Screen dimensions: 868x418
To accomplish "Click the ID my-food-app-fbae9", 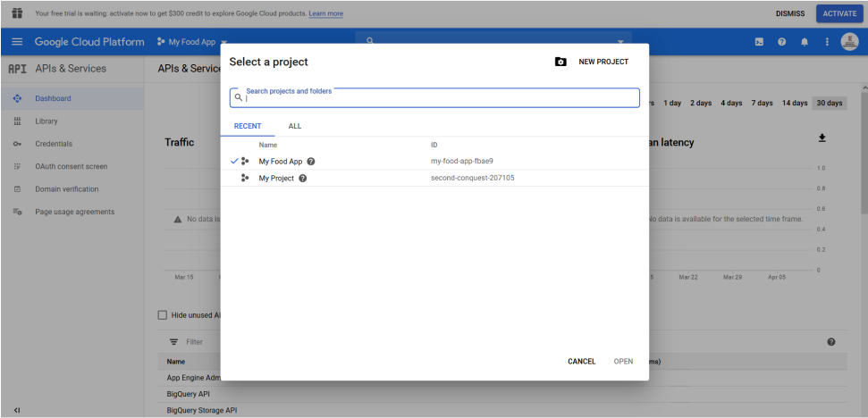I will click(461, 162).
